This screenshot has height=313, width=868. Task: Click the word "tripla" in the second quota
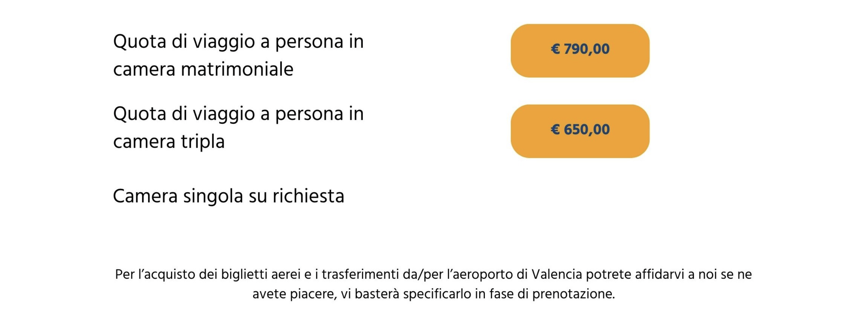point(203,142)
